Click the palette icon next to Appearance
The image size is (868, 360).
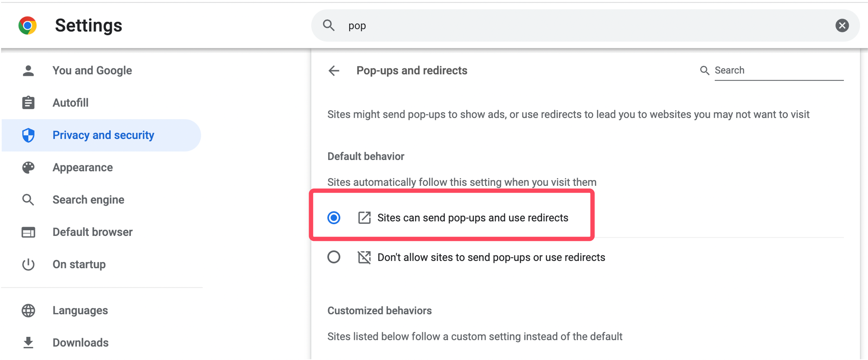(28, 168)
